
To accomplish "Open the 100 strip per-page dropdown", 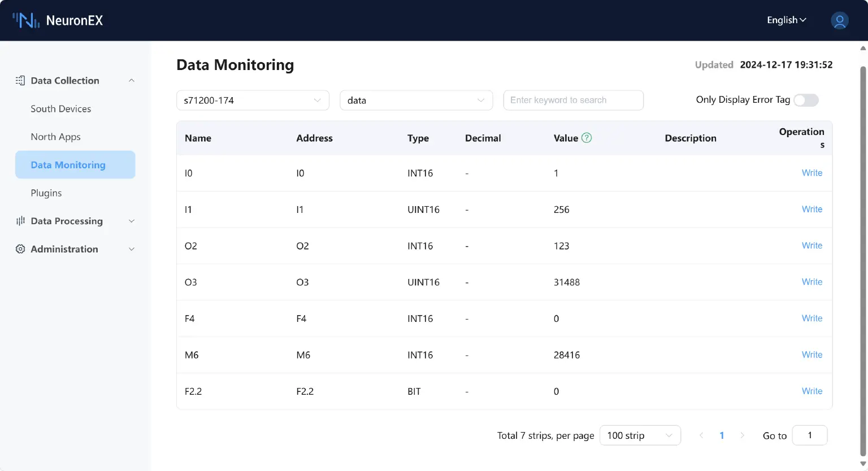I will 640,435.
